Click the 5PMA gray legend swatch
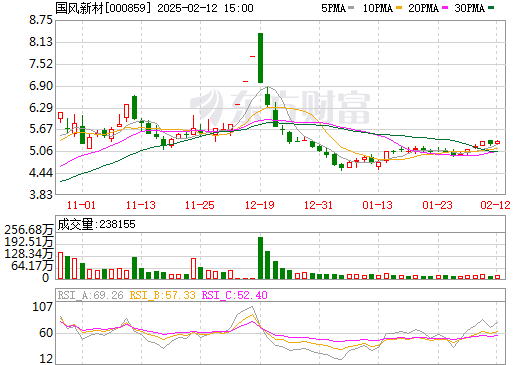520x365 pixels. click(351, 8)
